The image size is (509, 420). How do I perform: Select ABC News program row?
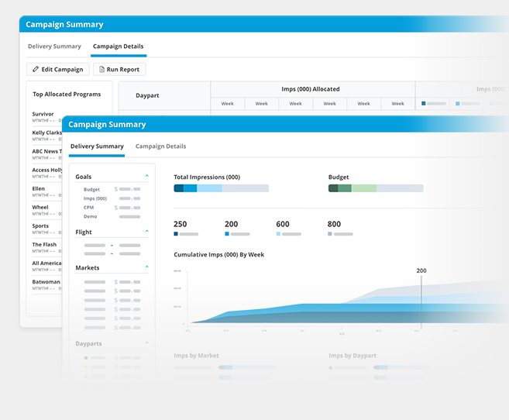(x=46, y=154)
